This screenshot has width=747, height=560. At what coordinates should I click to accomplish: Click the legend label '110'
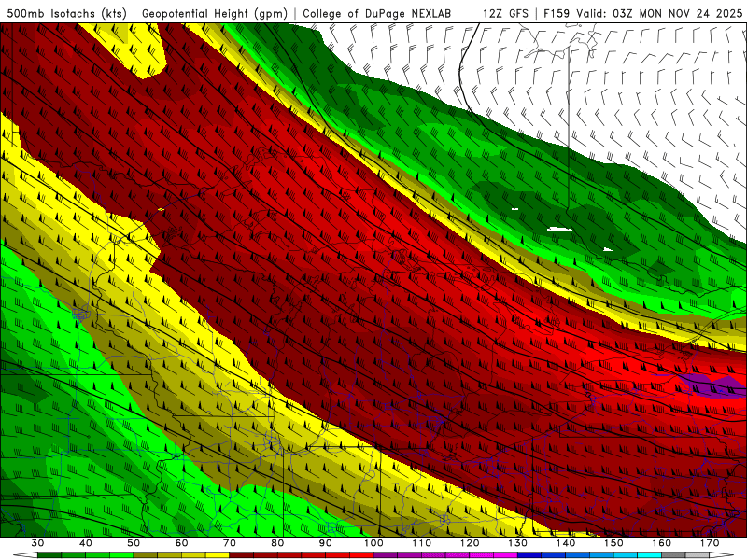click(422, 543)
